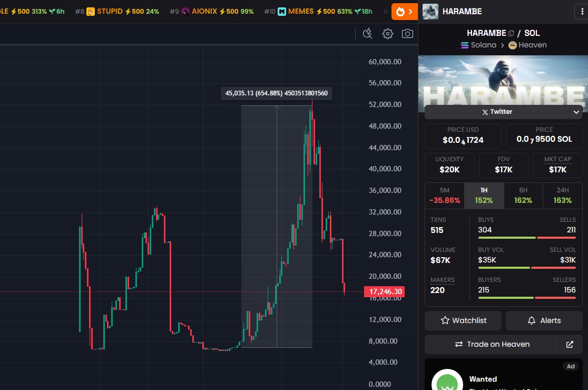Viewport: 588px width, 390px height.
Task: Select the 5M timeframe tab
Action: click(x=444, y=196)
